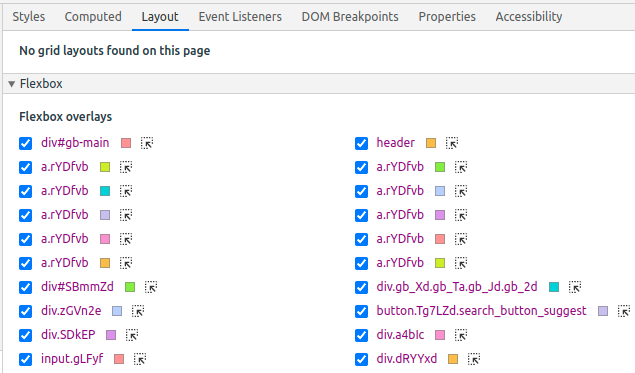Open color swatch for div.zGVn2e
The width and height of the screenshot is (635, 373).
click(x=117, y=311)
